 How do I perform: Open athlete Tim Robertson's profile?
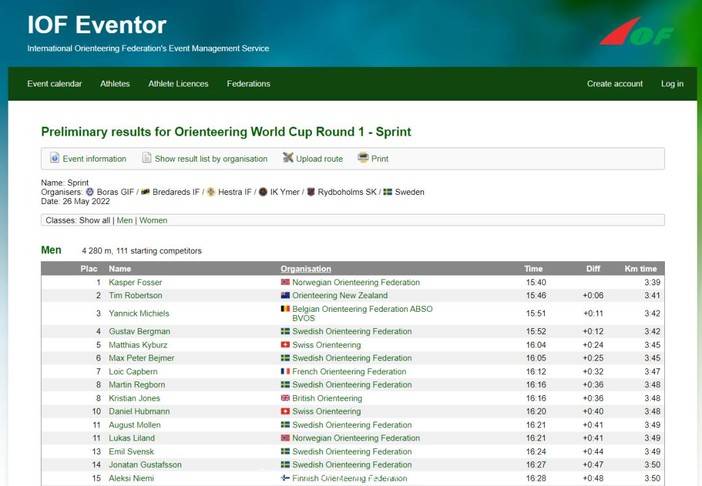135,296
